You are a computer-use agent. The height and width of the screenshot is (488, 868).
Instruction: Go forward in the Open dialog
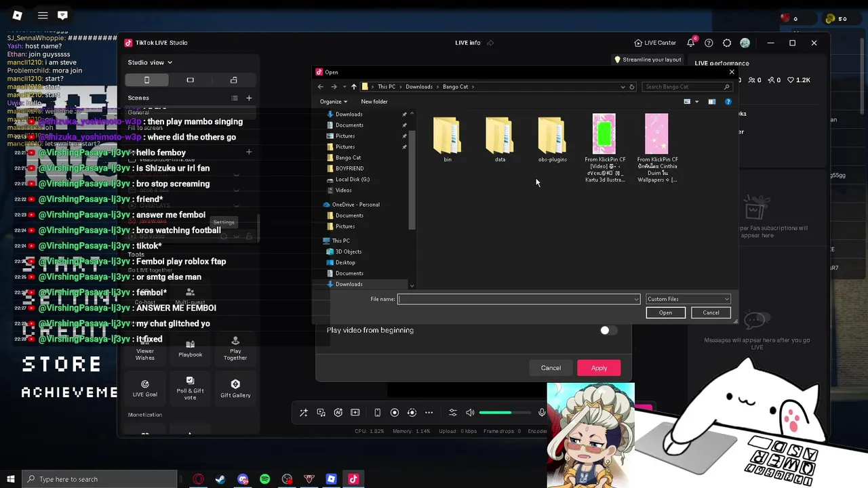334,87
